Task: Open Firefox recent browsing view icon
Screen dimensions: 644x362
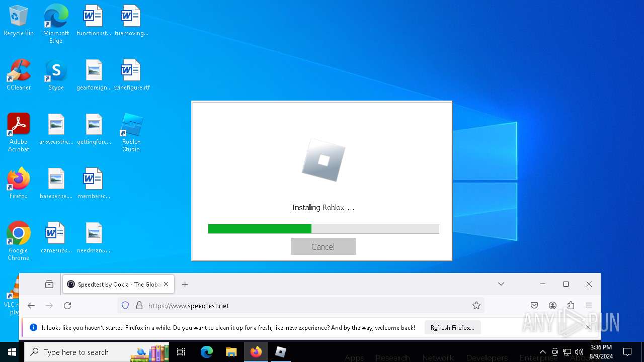Action: click(49, 284)
